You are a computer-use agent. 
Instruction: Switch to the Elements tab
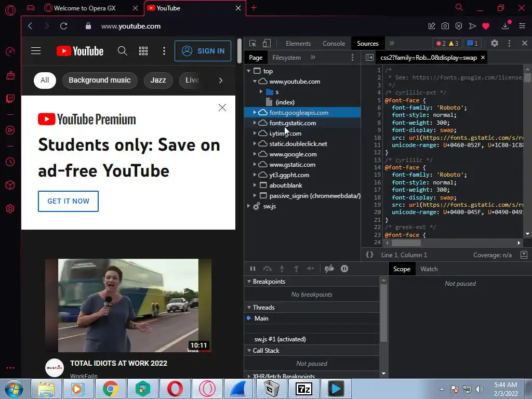point(298,44)
